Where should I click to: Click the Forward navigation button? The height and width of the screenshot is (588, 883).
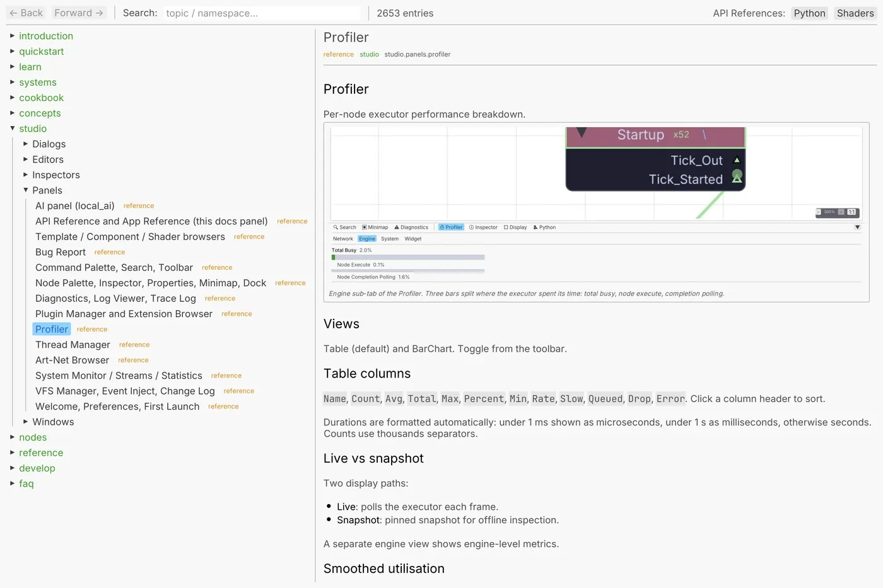click(79, 13)
